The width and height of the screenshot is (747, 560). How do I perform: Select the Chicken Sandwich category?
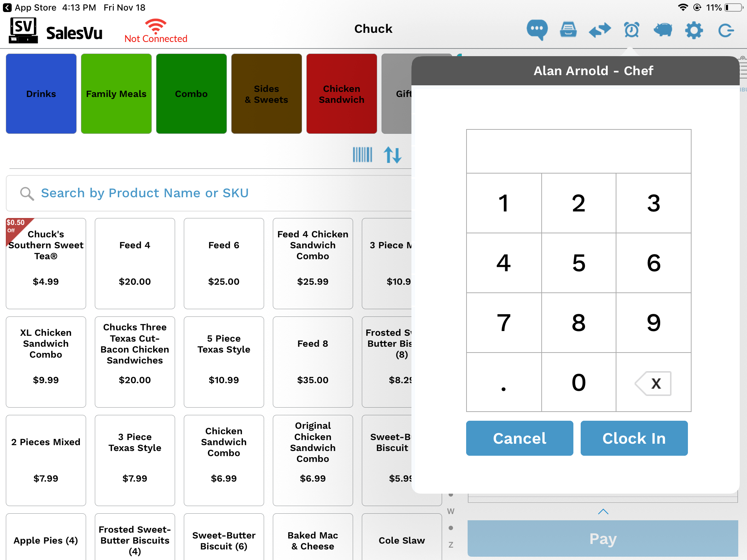coord(342,94)
